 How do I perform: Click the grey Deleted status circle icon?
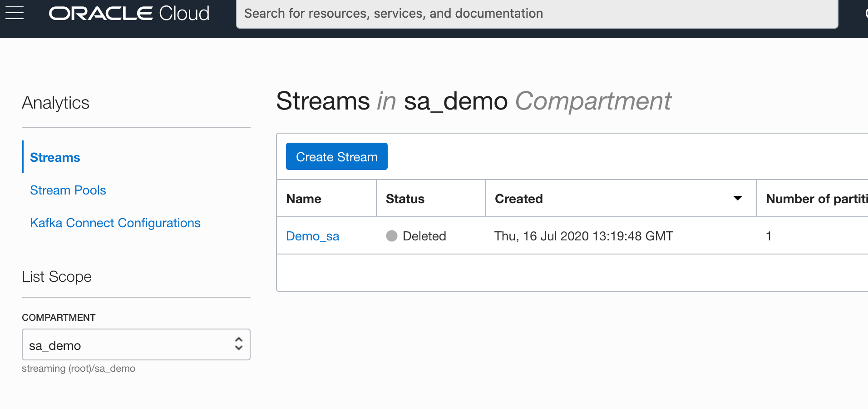(x=391, y=236)
